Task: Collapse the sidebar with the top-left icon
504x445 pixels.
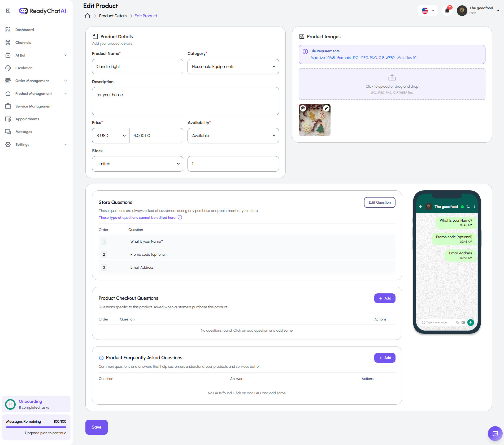Action: 8,11
